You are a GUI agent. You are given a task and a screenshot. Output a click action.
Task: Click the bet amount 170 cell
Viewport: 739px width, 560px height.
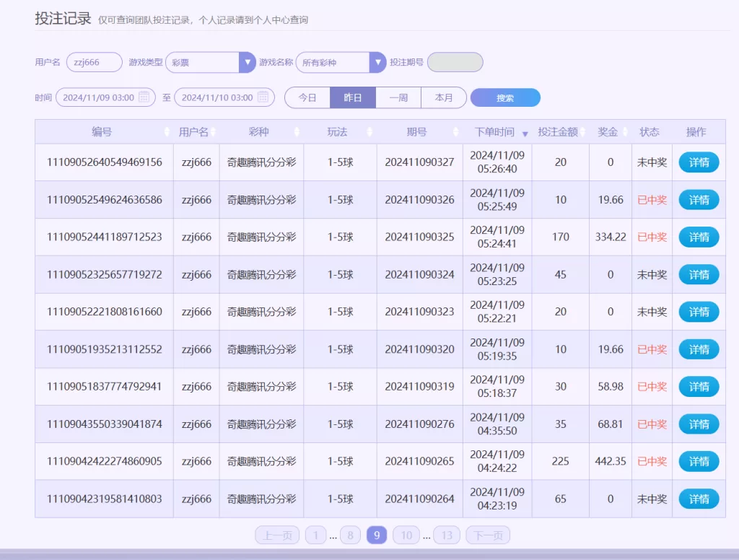click(x=560, y=237)
